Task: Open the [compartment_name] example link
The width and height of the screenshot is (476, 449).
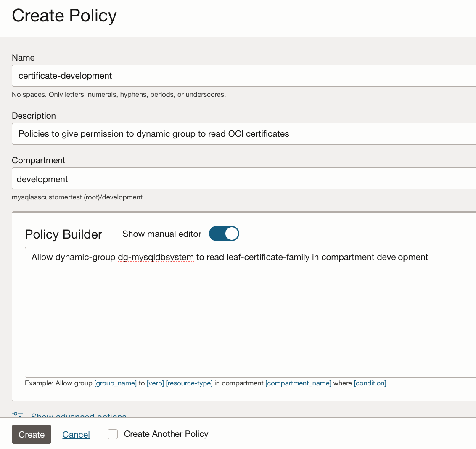Action: coord(298,383)
